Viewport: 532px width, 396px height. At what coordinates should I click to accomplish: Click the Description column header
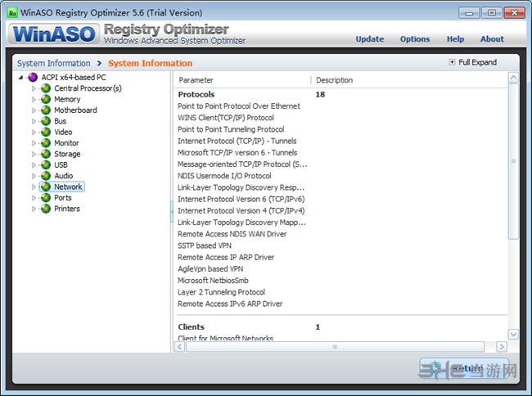pyautogui.click(x=334, y=80)
